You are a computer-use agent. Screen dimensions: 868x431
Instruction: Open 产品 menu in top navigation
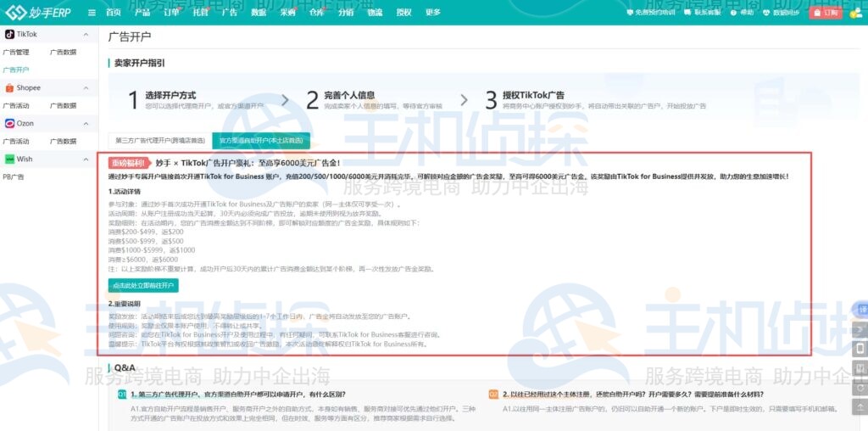(x=142, y=12)
